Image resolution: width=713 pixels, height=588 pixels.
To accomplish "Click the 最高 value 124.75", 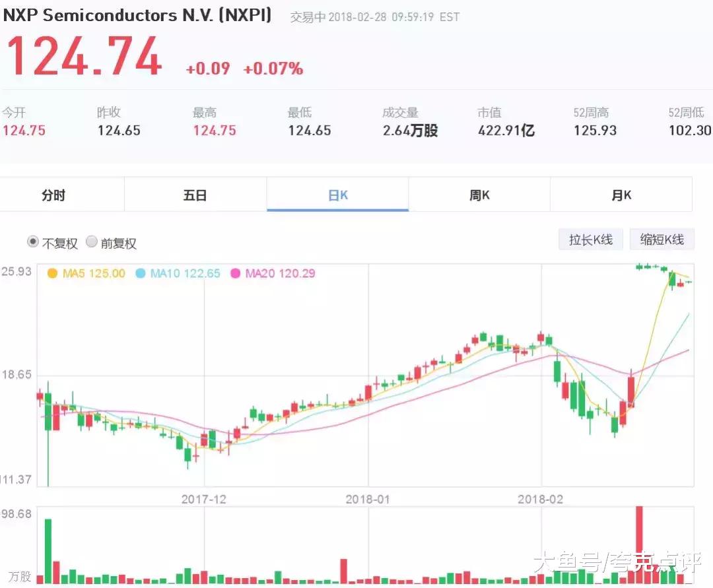I will (215, 131).
